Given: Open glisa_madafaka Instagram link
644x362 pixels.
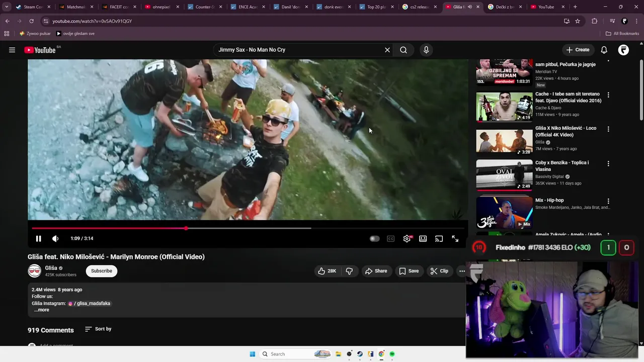Looking at the screenshot, I should click(x=89, y=303).
